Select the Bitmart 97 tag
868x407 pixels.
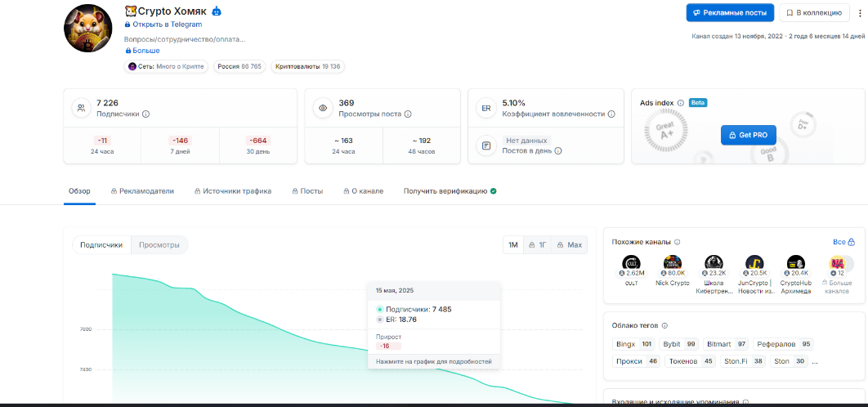(x=727, y=344)
